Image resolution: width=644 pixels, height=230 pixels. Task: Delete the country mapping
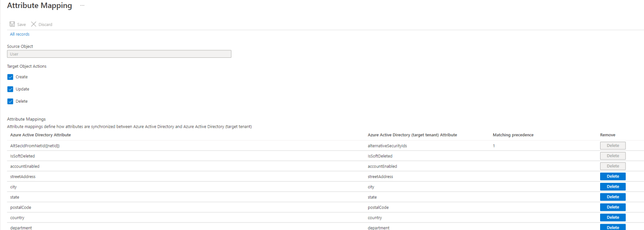click(x=613, y=217)
